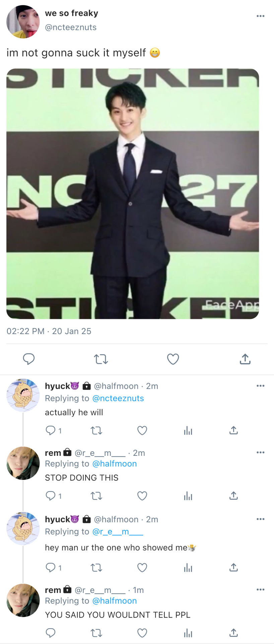
Task: Like the main tweet via the heart icon
Action: 173,359
